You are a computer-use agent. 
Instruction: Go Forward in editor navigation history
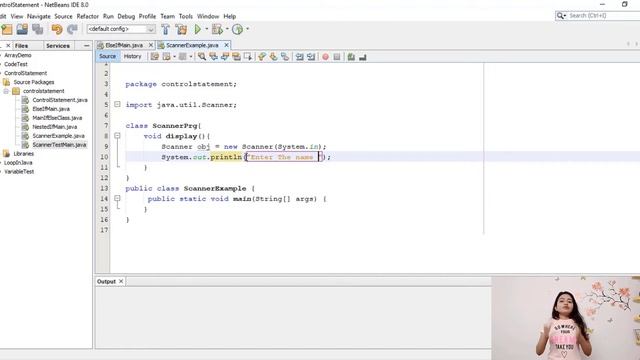point(182,57)
